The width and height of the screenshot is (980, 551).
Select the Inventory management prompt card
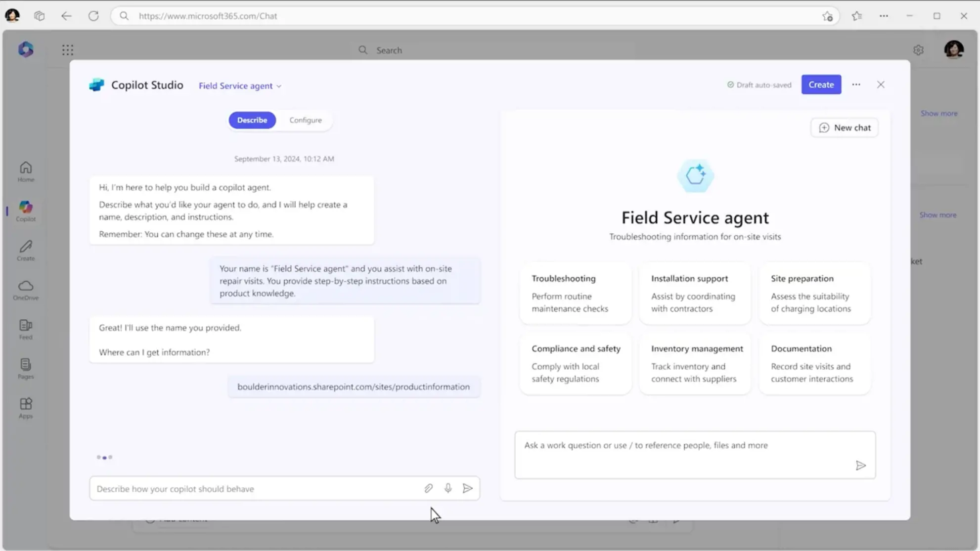pyautogui.click(x=695, y=363)
